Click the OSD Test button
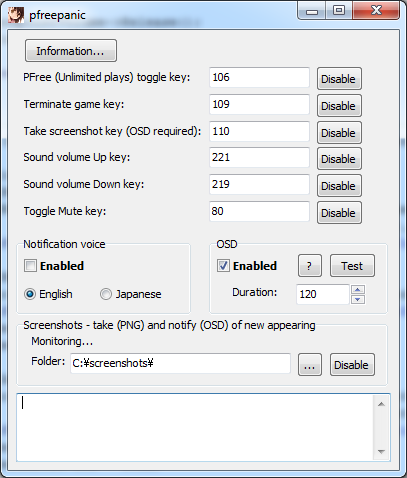 pos(352,266)
